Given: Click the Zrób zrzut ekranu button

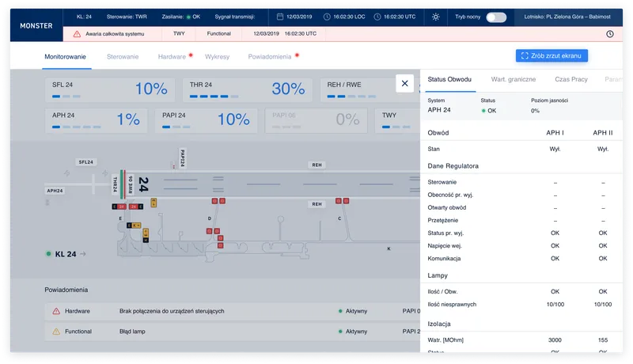Looking at the screenshot, I should pos(552,55).
